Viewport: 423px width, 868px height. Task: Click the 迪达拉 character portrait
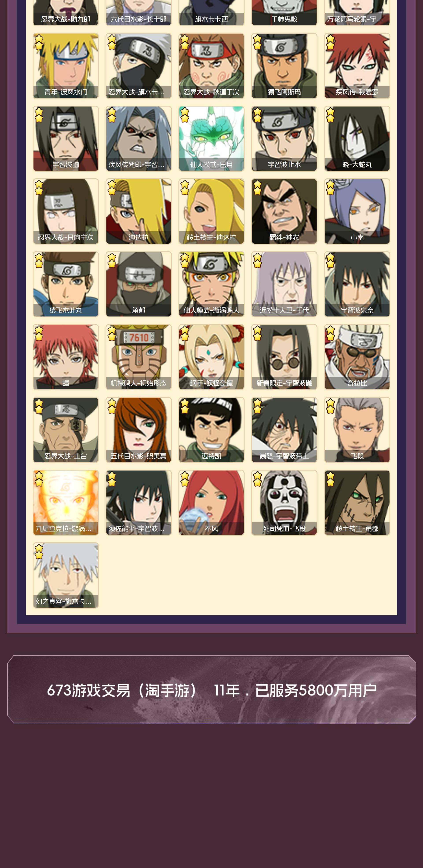(139, 211)
